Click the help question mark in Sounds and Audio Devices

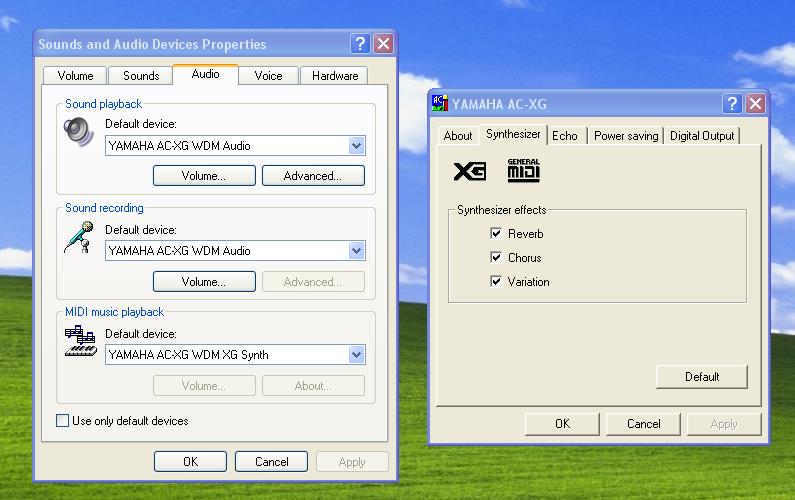[x=360, y=44]
